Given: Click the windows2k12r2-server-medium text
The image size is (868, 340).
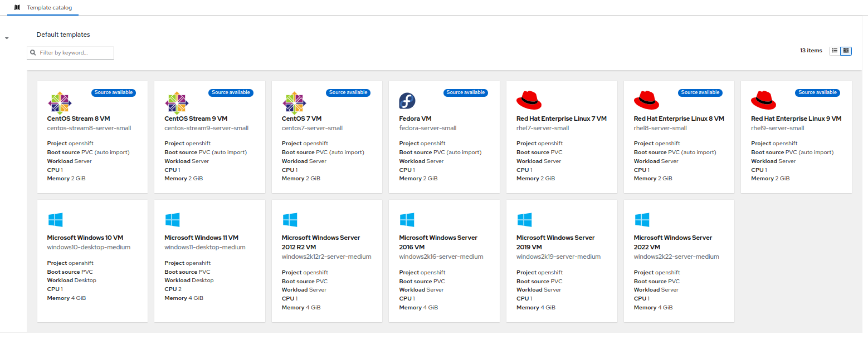Looking at the screenshot, I should click(x=326, y=257).
